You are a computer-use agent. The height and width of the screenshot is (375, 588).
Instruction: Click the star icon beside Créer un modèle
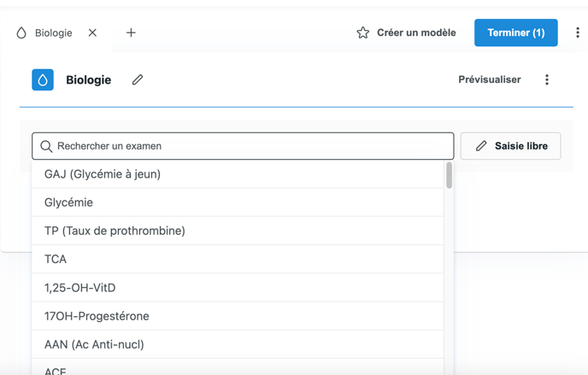coord(362,32)
